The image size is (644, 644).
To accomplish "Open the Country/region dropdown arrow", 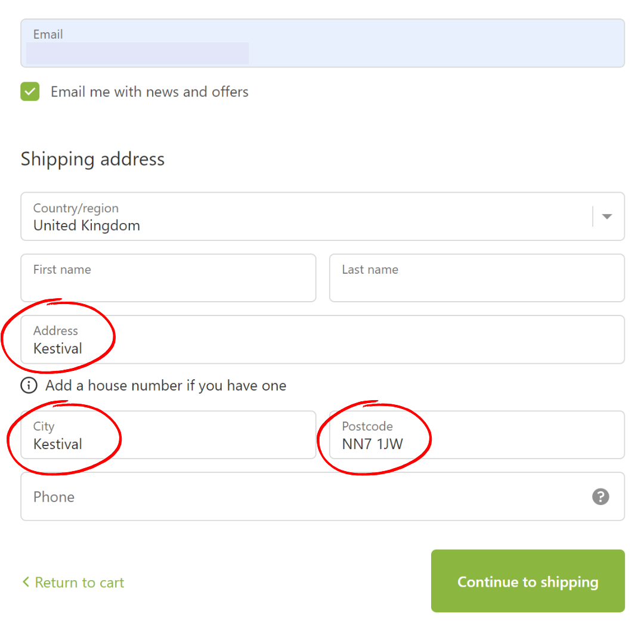I will click(606, 216).
